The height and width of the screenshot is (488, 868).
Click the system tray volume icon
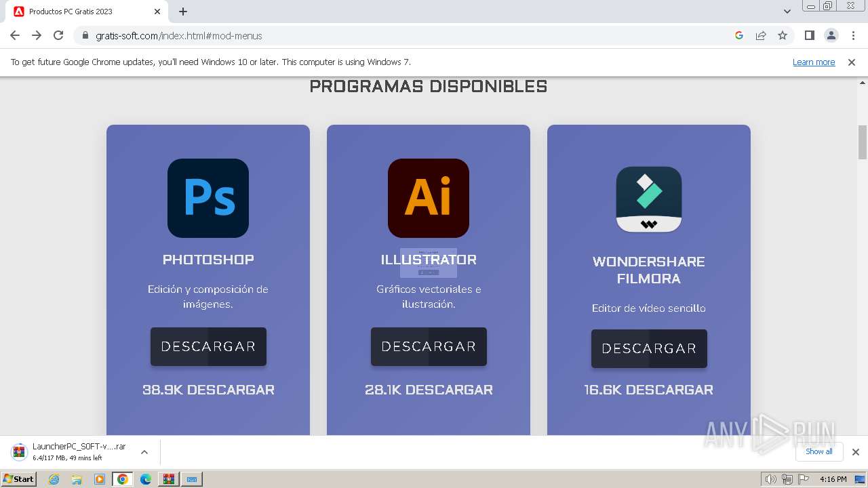(x=770, y=479)
